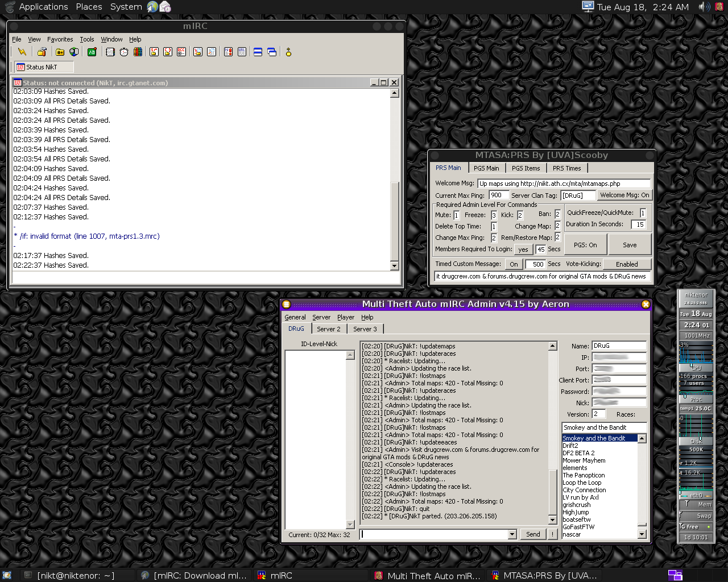Expand the Races list scroll-down arrow
Image resolution: width=728 pixels, height=582 pixels.
642,534
